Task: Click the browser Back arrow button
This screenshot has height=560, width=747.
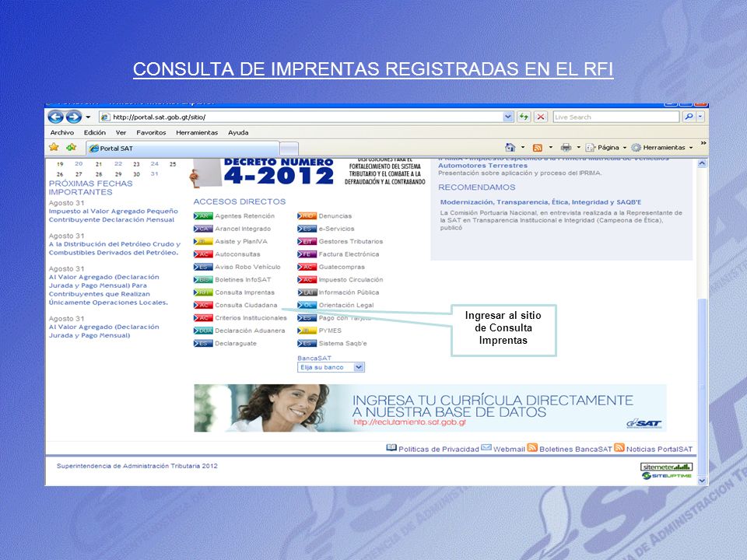Action: point(56,117)
